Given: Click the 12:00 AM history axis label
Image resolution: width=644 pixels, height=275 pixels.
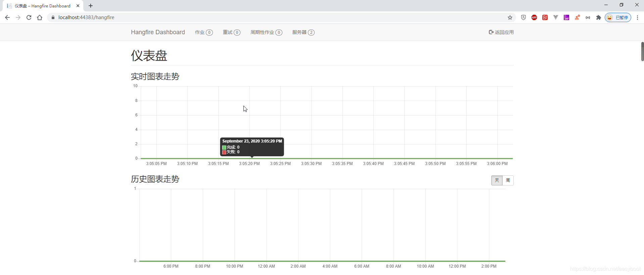Looking at the screenshot, I should tap(266, 266).
